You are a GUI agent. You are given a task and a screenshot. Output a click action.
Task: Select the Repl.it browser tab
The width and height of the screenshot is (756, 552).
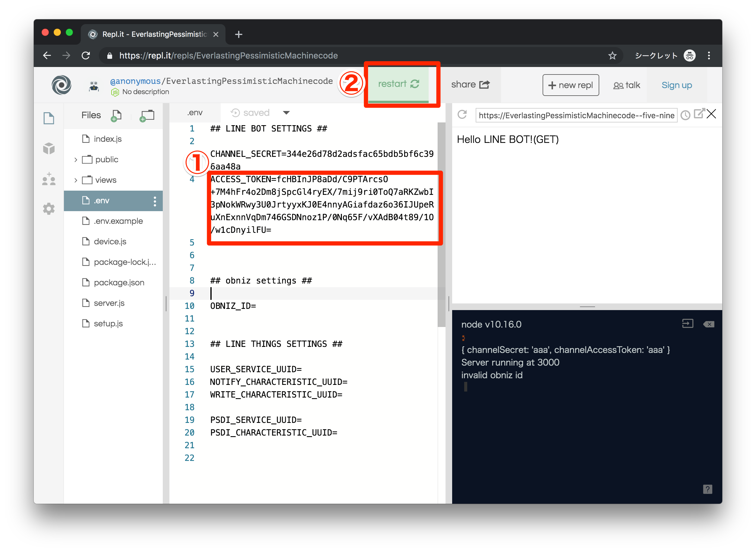pos(153,34)
